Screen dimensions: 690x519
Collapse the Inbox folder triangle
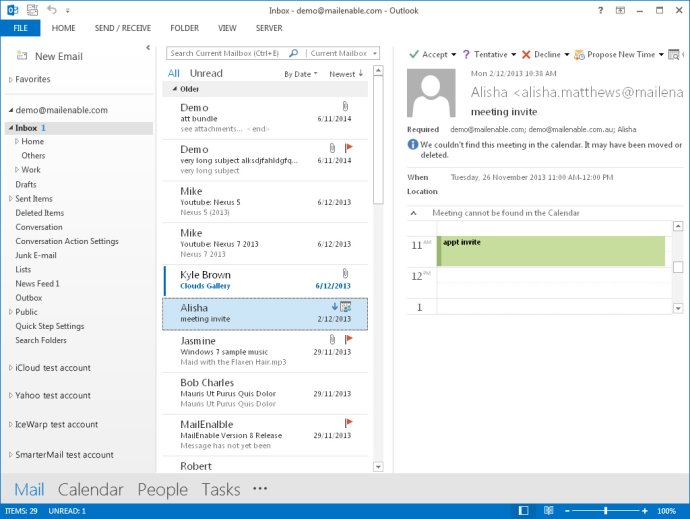point(11,128)
